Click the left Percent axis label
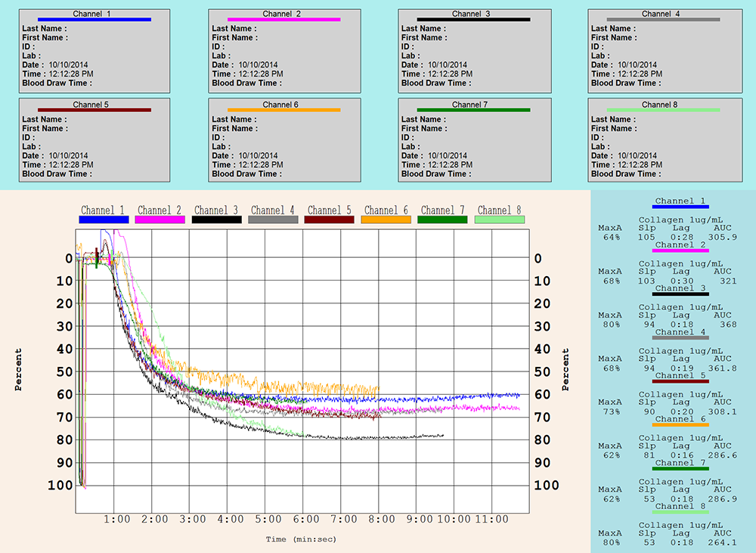The width and height of the screenshot is (756, 553). pyautogui.click(x=20, y=369)
